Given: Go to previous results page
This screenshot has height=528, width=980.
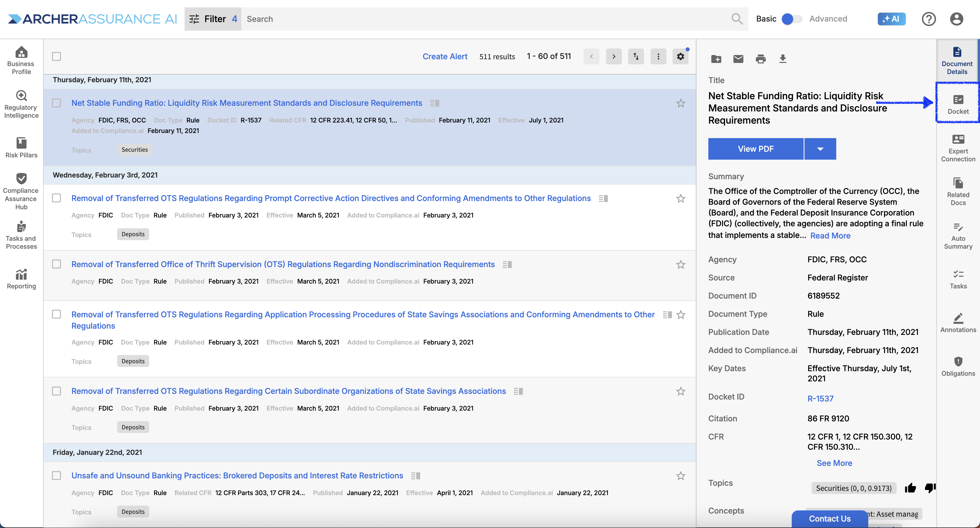Looking at the screenshot, I should pos(591,56).
